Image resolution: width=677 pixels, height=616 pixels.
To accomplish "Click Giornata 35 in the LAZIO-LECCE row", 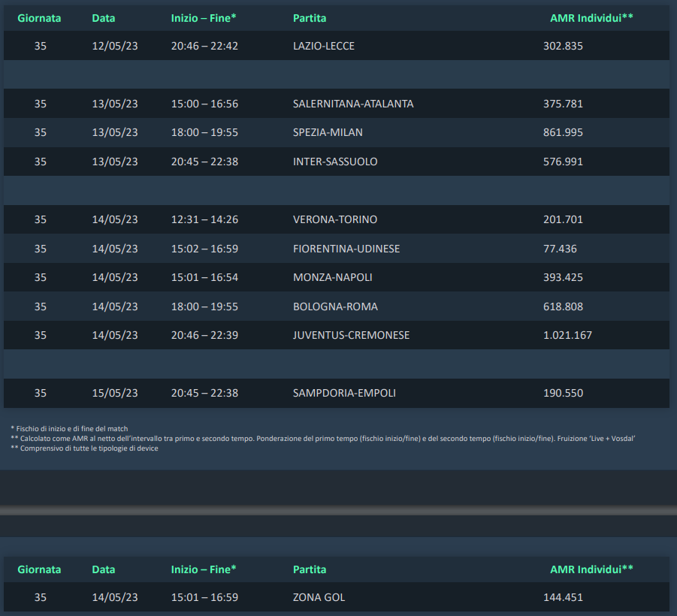I will tap(40, 46).
